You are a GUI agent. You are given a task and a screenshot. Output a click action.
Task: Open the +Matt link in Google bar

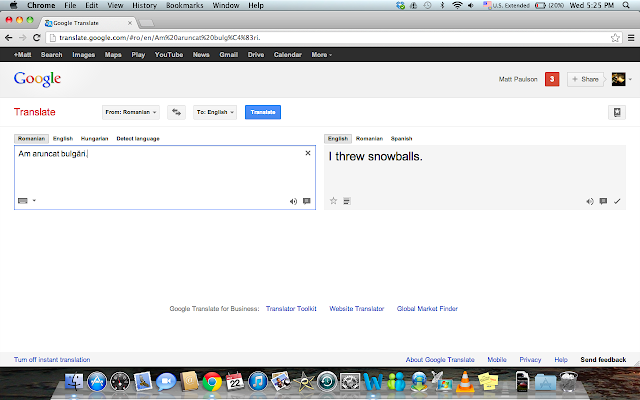coord(22,55)
